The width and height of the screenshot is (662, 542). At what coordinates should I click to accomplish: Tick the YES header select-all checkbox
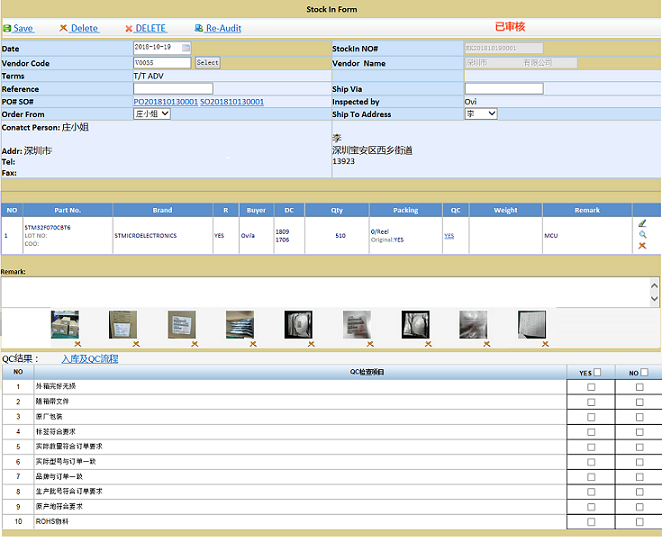click(x=599, y=373)
